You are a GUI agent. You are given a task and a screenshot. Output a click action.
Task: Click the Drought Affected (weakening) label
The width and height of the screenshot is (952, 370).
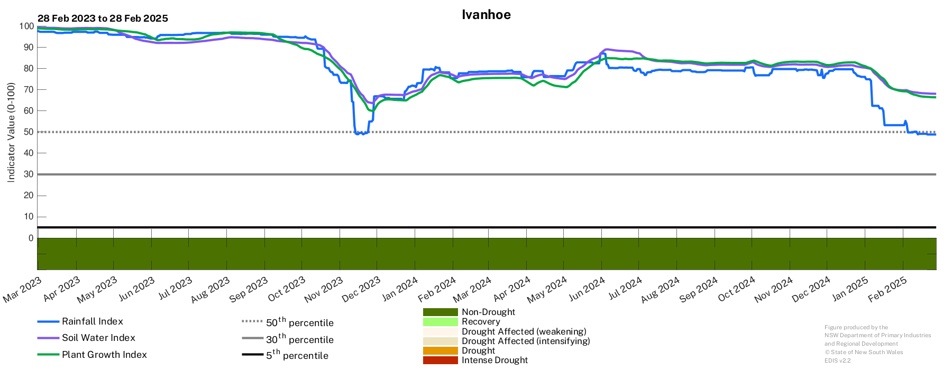click(524, 332)
